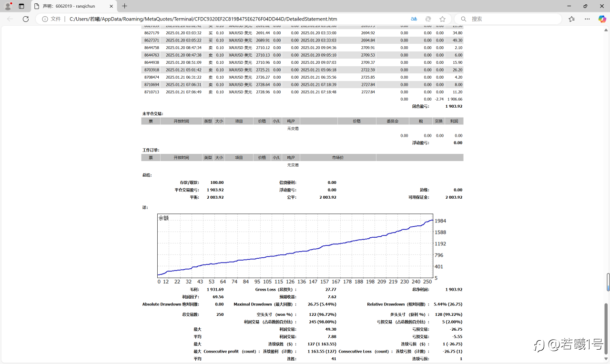The image size is (610, 364).
Task: Click the address bar file path
Action: tap(203, 19)
